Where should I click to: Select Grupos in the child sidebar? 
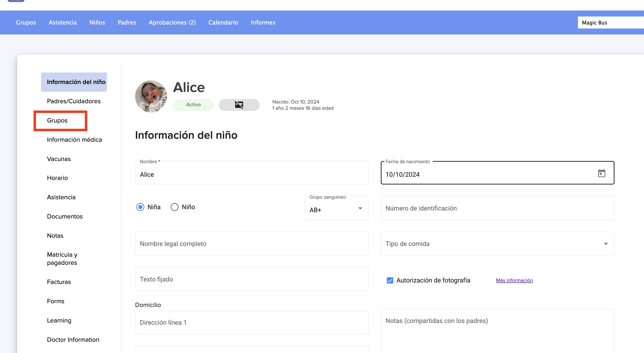pyautogui.click(x=57, y=120)
